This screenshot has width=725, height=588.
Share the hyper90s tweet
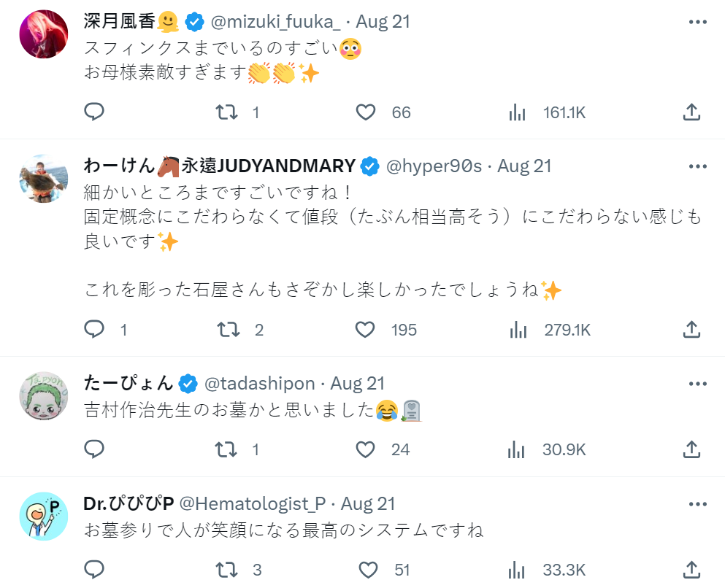coord(691,330)
